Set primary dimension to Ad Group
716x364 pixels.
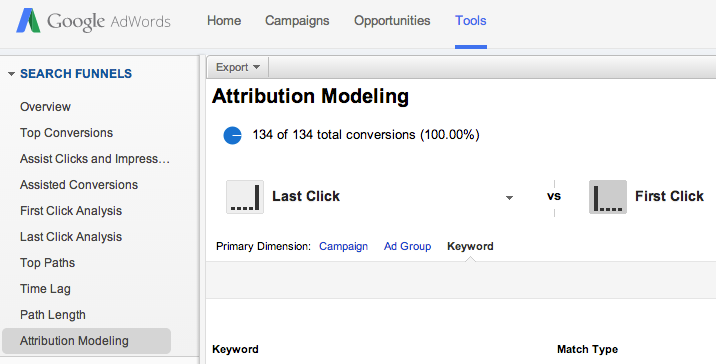pyautogui.click(x=407, y=246)
